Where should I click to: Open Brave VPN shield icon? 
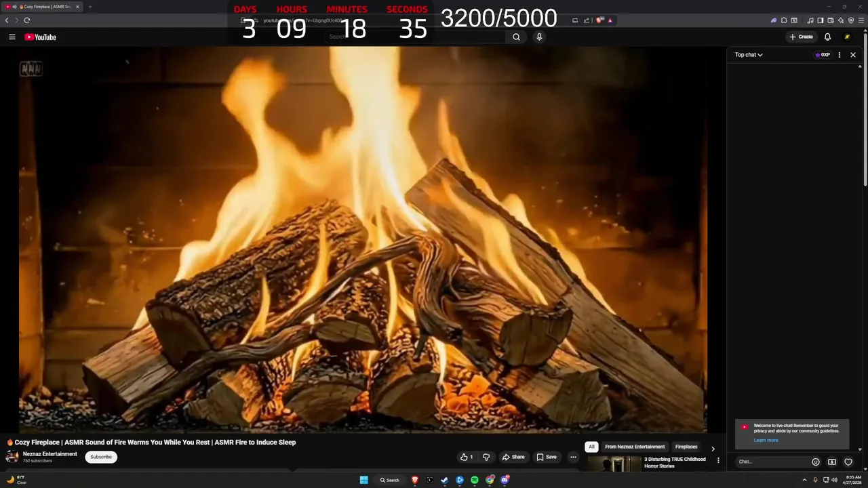coord(851,20)
